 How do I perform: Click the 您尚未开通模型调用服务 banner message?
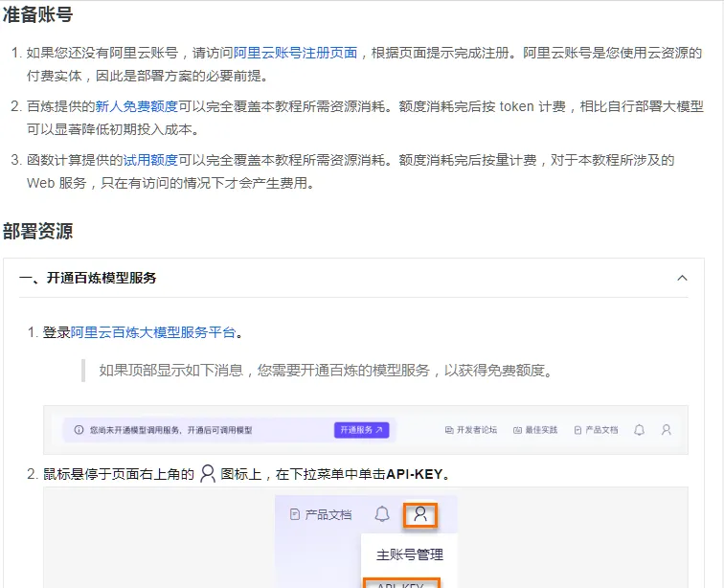pyautogui.click(x=170, y=430)
